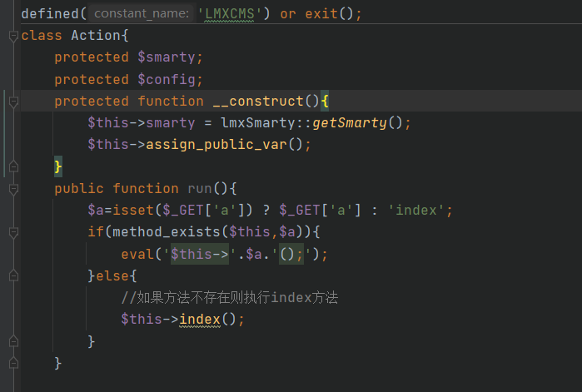582x392 pixels.
Task: Select the 'LMXCMS' string literal
Action: tap(229, 14)
